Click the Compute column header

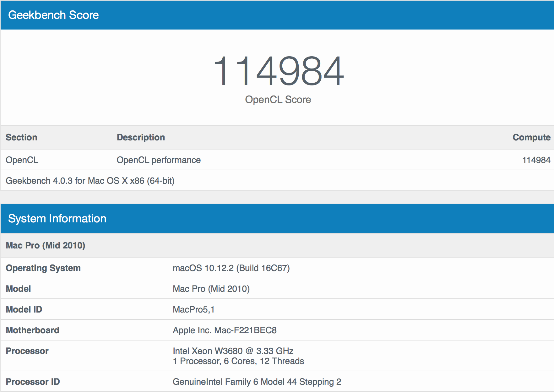click(531, 137)
